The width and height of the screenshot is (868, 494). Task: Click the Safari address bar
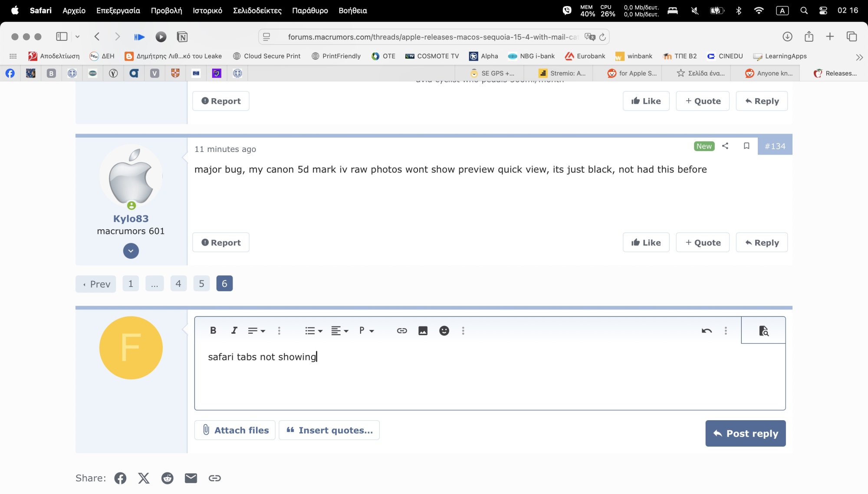432,37
